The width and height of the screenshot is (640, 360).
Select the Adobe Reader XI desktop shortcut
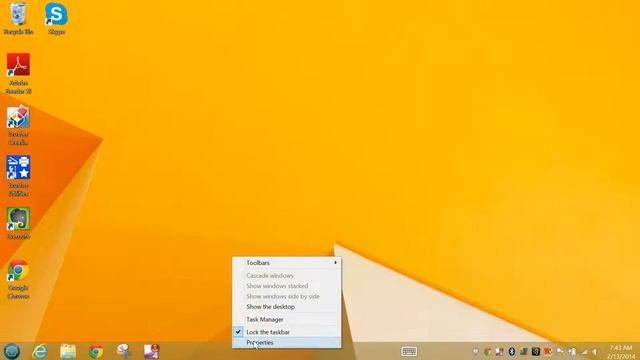pos(18,74)
